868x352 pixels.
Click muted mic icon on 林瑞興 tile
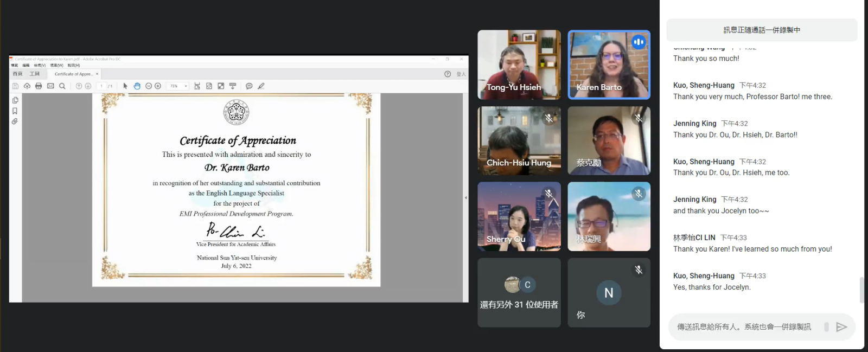[639, 194]
